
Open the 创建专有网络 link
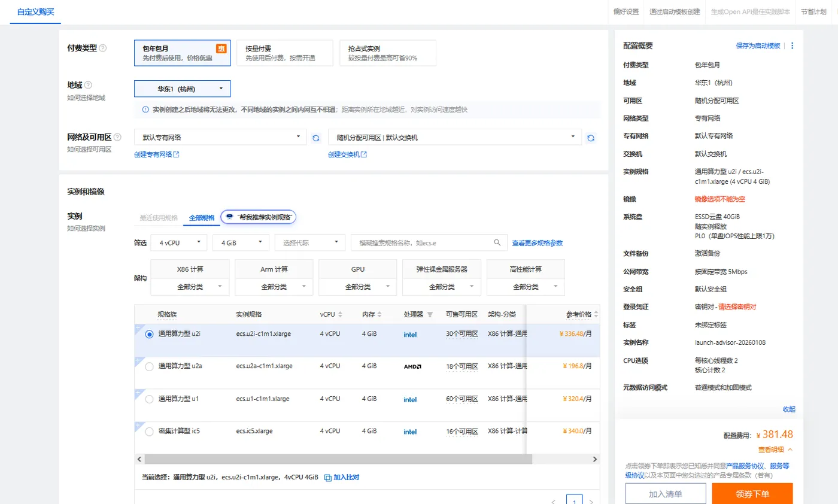click(157, 154)
